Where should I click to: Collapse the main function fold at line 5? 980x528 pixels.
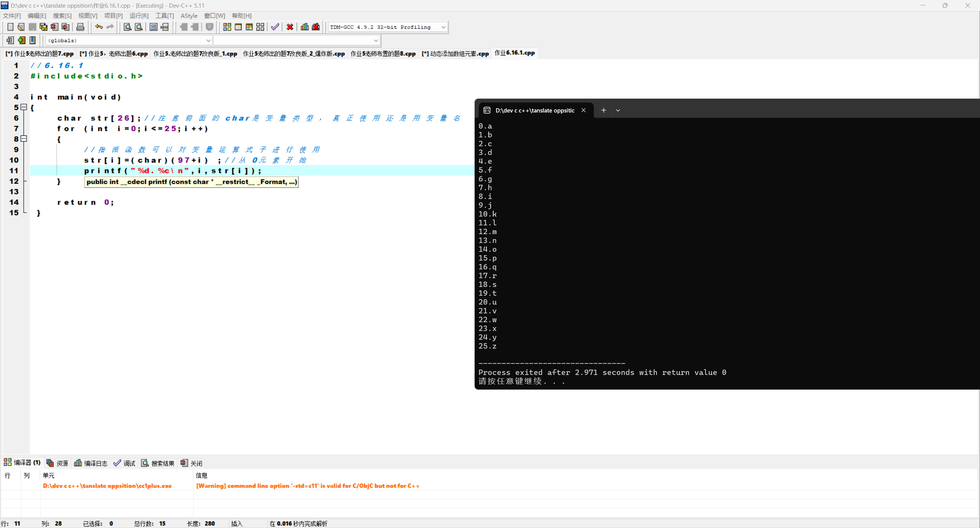pos(24,107)
